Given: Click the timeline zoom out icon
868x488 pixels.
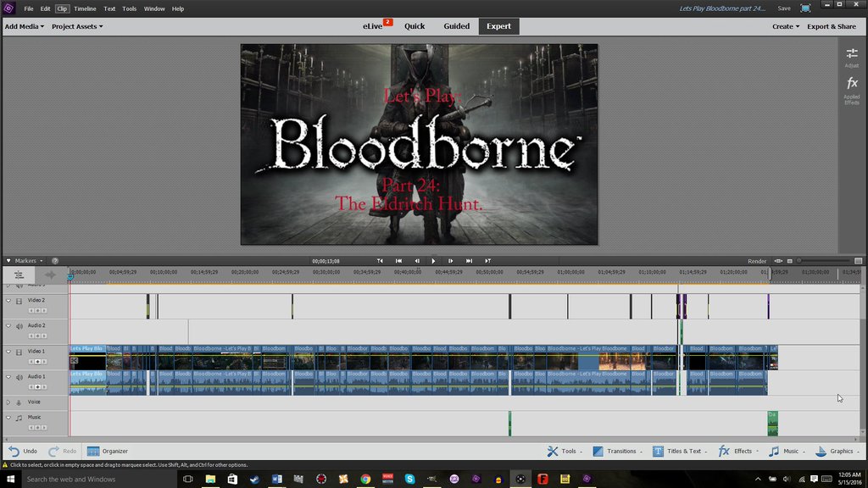Looking at the screenshot, I should 790,261.
